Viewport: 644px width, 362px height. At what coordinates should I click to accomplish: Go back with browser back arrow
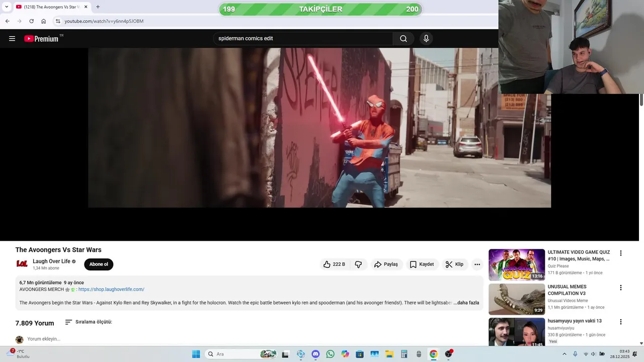(7, 21)
